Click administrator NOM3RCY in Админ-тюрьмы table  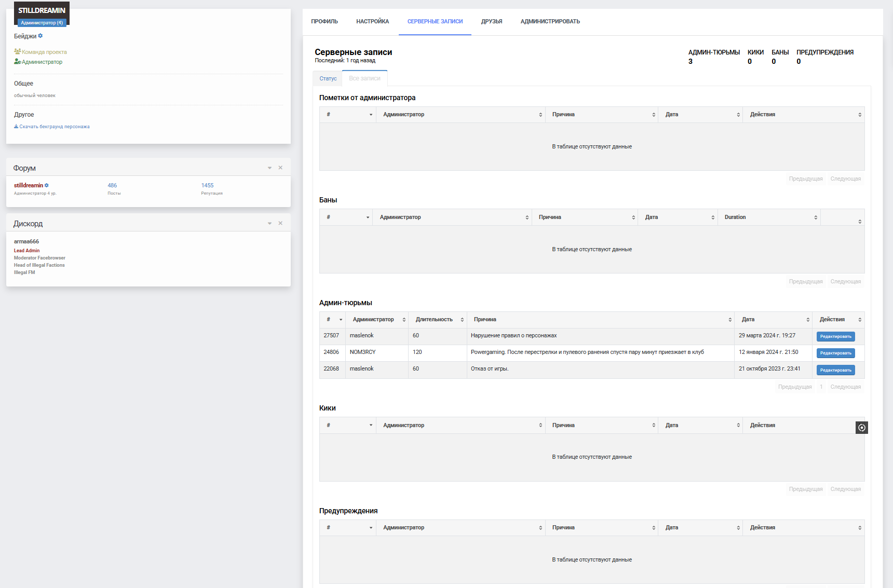pyautogui.click(x=362, y=352)
